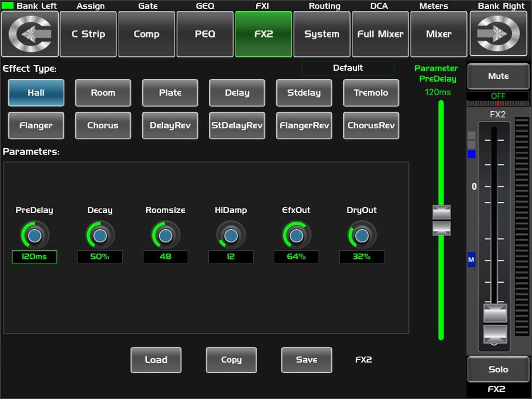Click the blue M indicator beside fader
The image size is (532, 399).
tap(471, 259)
